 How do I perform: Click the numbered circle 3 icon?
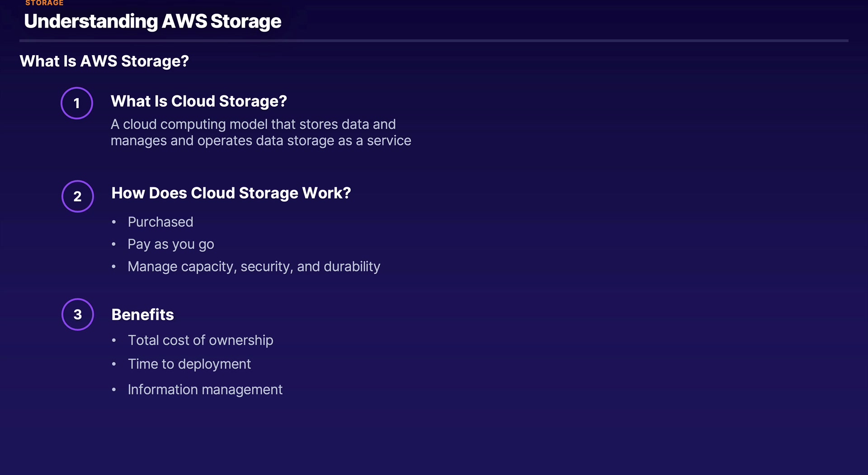coord(78,314)
